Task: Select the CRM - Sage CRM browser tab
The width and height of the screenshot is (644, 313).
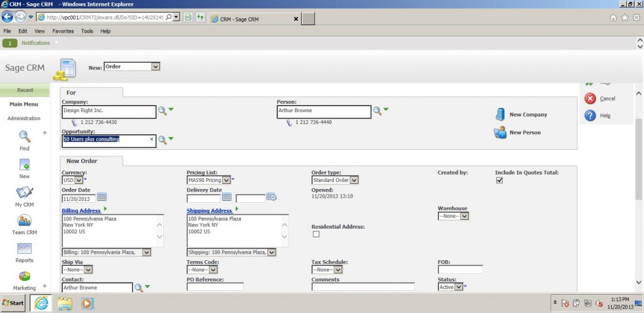Action: coord(254,19)
